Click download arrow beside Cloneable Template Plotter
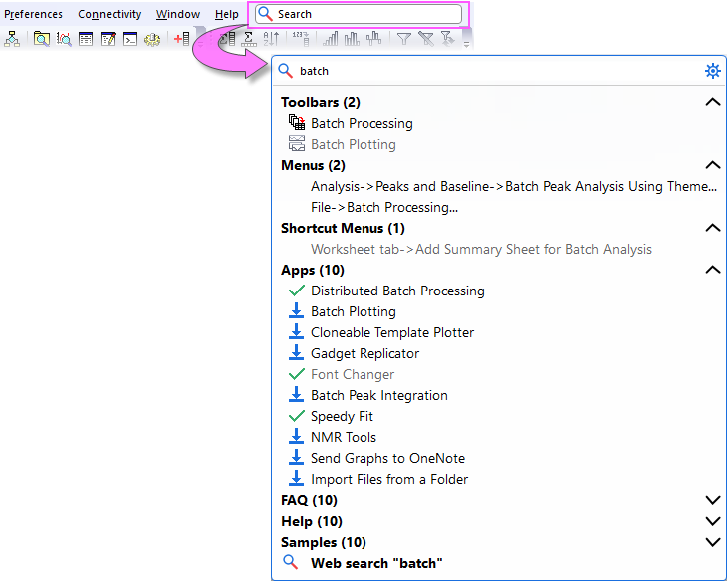This screenshot has height=583, width=728. tap(296, 332)
